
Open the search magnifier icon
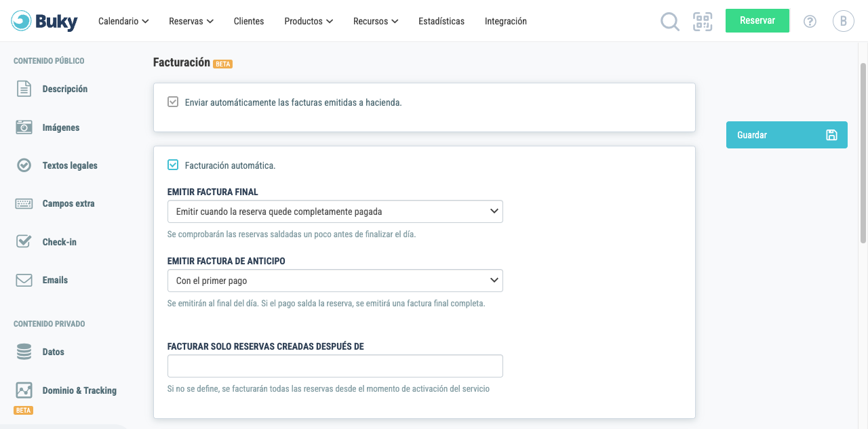coord(670,22)
